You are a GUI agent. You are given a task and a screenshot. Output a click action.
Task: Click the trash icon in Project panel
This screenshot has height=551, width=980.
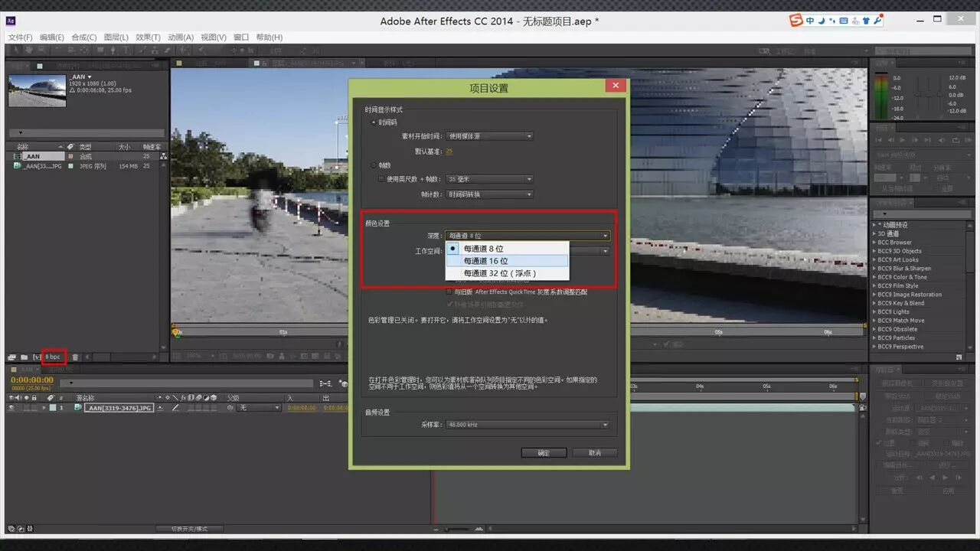(x=75, y=357)
